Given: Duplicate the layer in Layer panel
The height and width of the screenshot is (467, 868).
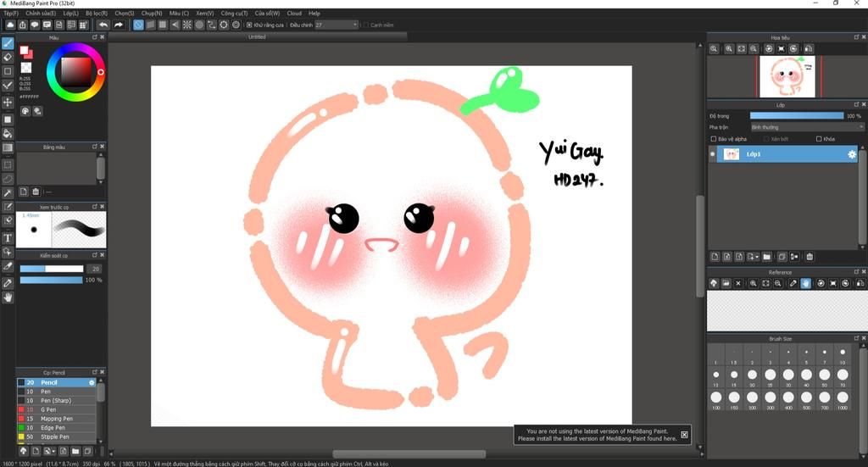Looking at the screenshot, I should (x=782, y=257).
